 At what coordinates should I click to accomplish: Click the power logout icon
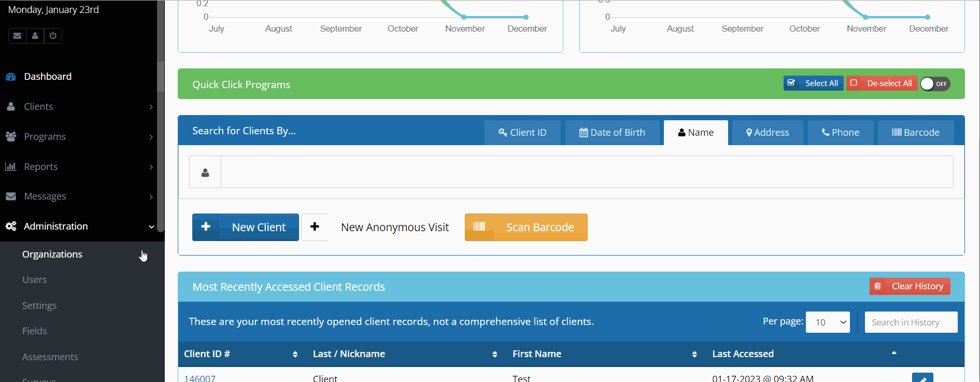pos(53,36)
